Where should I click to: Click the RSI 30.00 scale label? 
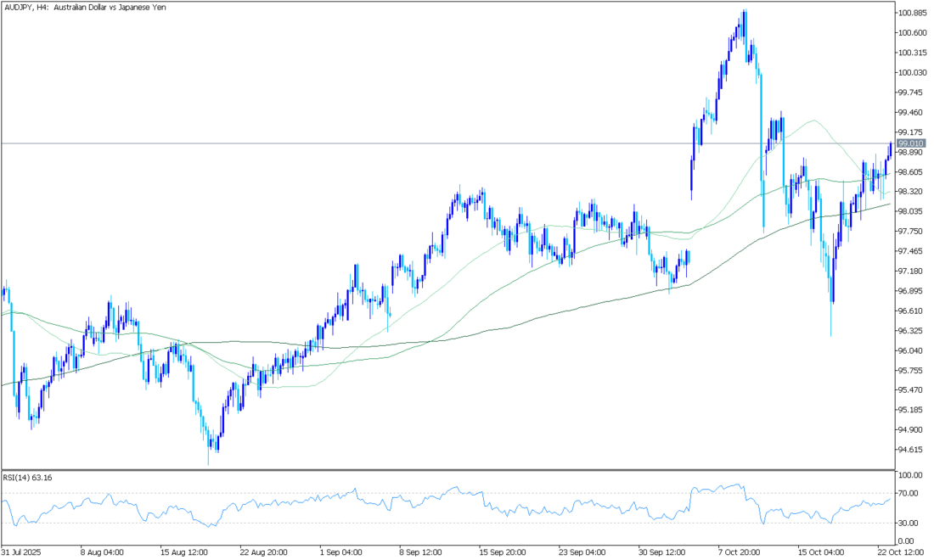pos(908,523)
